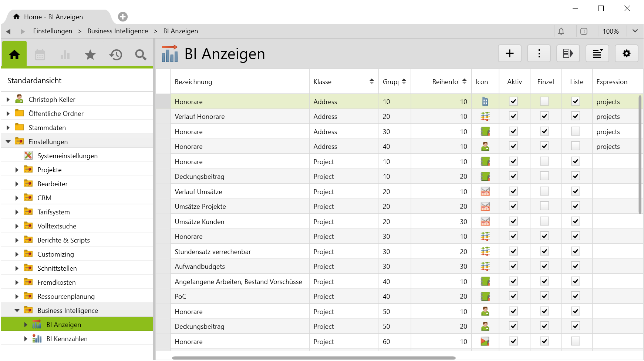Image resolution: width=644 pixels, height=361 pixels.
Task: Click the search magnifier icon
Action: pos(141,55)
